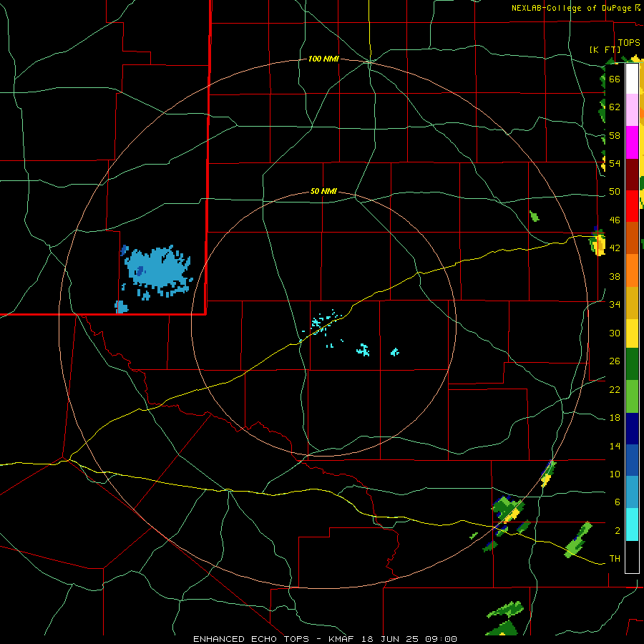
Task: Click the legend value "6"
Action: coord(618,502)
